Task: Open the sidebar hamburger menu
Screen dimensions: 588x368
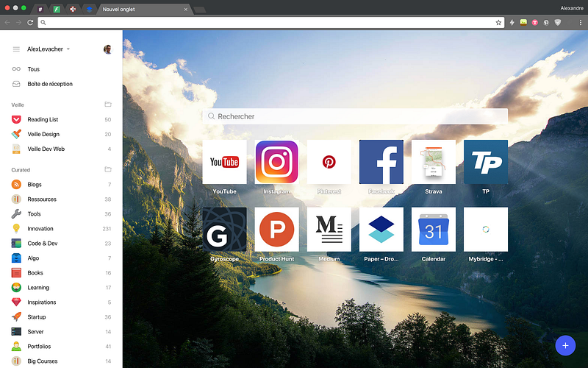Action: point(16,49)
